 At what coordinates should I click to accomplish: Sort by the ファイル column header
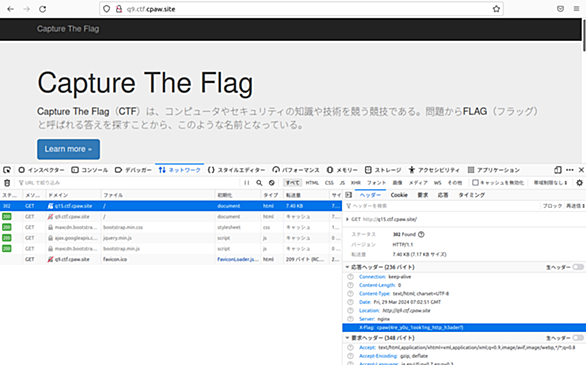click(x=158, y=195)
